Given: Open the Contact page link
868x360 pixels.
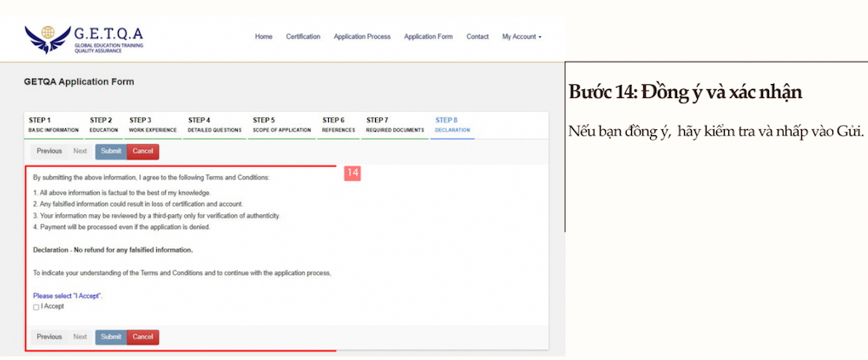Looking at the screenshot, I should click(477, 37).
